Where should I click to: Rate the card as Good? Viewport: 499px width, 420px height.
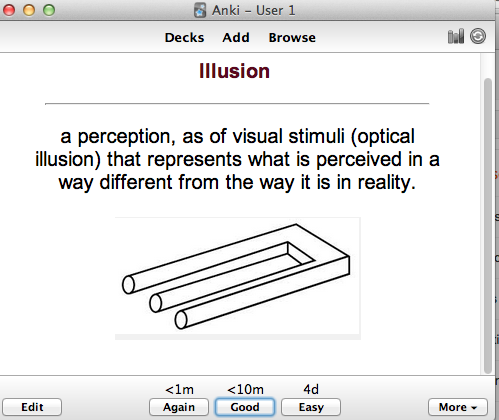245,407
